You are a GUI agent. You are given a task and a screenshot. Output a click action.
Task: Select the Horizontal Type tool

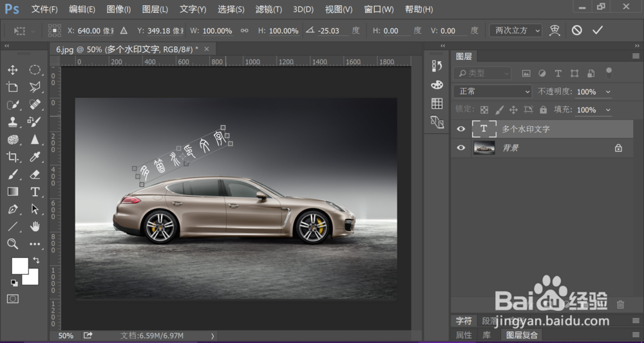coord(35,192)
